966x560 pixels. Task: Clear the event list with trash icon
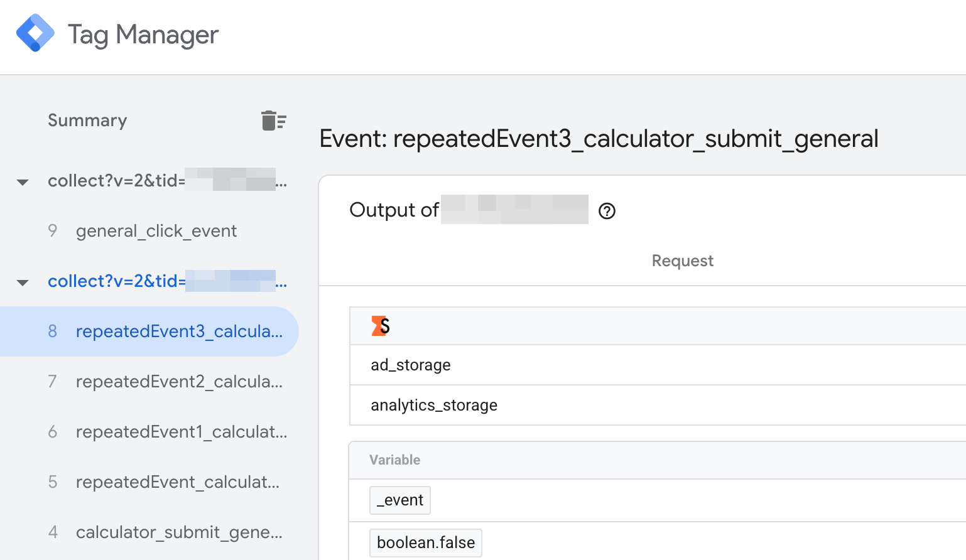pos(273,120)
